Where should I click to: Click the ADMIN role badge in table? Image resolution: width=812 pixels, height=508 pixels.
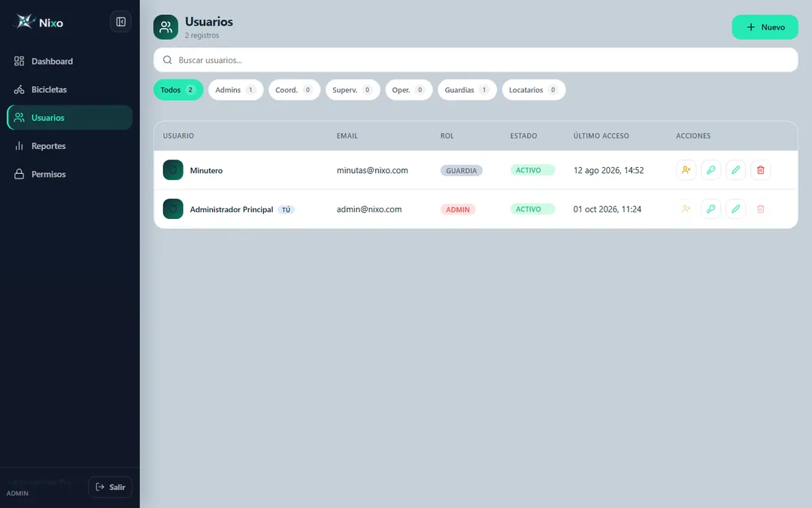point(458,209)
